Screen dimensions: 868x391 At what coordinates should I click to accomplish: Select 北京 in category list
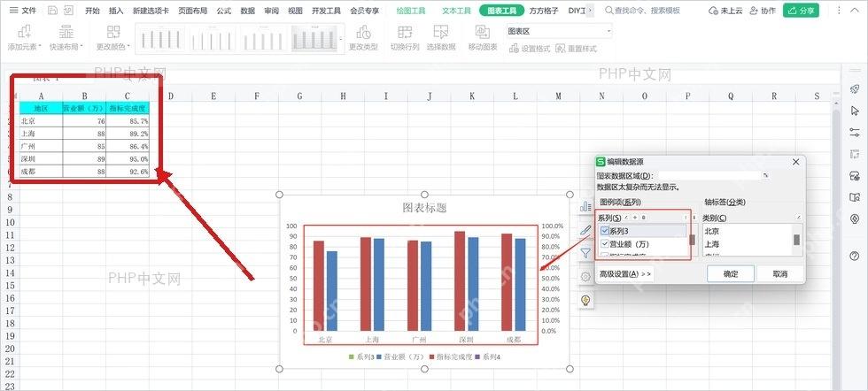pos(711,231)
